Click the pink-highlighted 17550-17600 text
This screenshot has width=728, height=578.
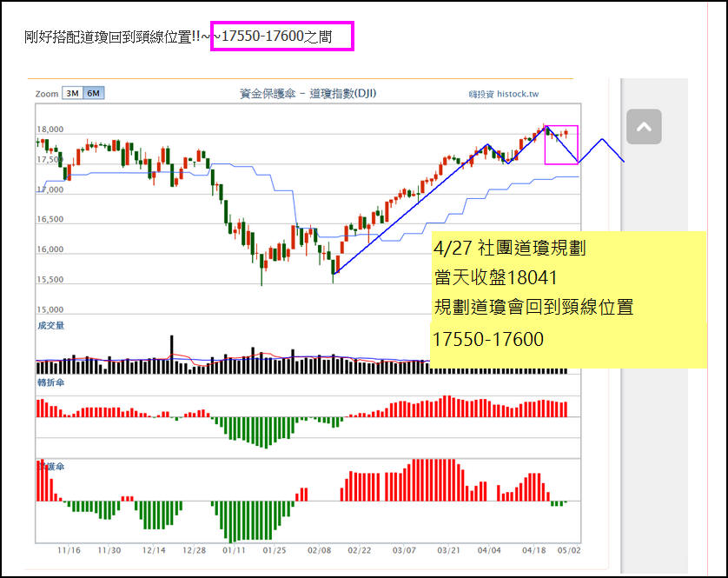click(282, 37)
